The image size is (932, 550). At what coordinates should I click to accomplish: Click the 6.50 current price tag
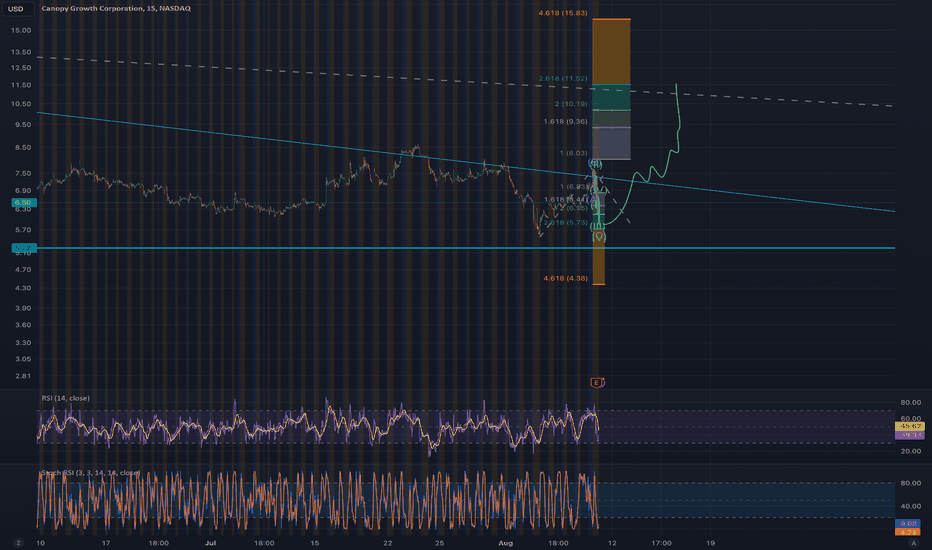coord(24,203)
